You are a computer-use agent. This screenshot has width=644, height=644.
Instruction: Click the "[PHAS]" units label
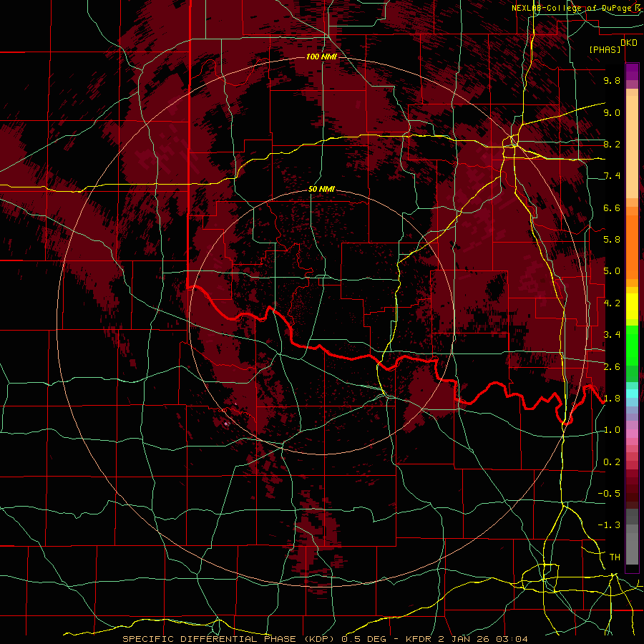pyautogui.click(x=605, y=49)
